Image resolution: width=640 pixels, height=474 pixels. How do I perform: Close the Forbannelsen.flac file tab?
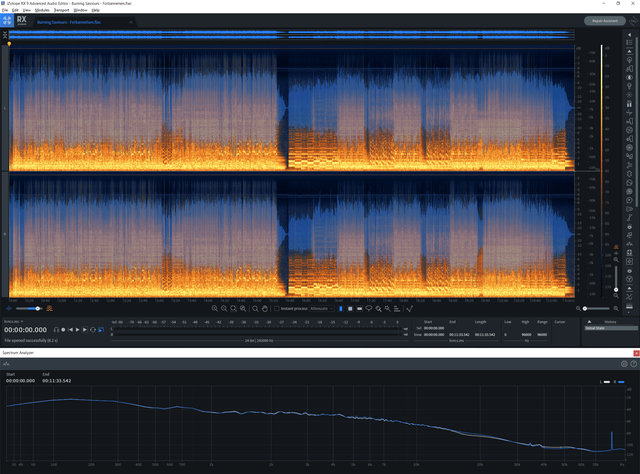(x=131, y=22)
